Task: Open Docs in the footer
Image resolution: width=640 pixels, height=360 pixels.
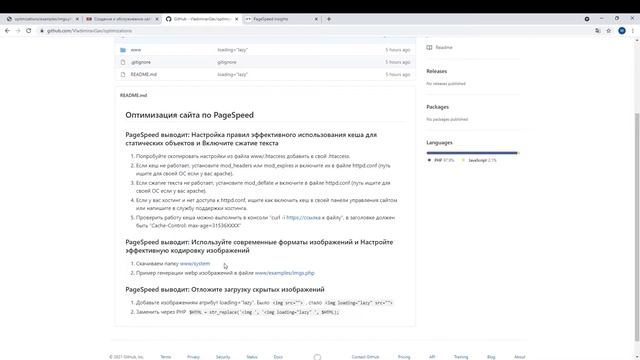Action: (x=278, y=357)
